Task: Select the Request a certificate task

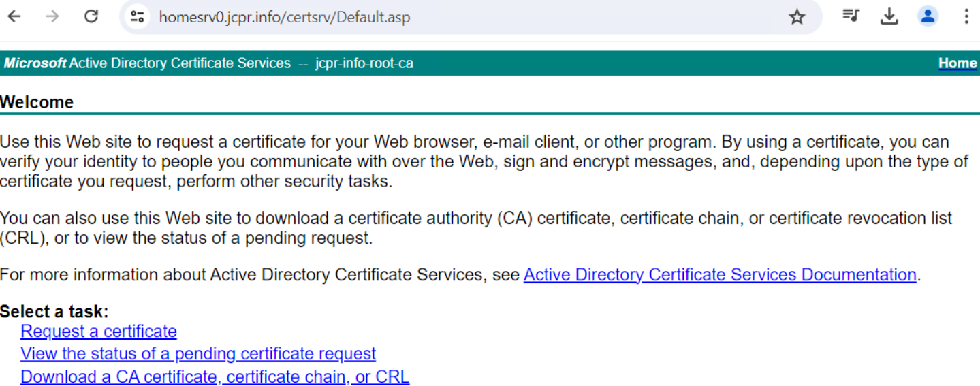Action: tap(99, 332)
